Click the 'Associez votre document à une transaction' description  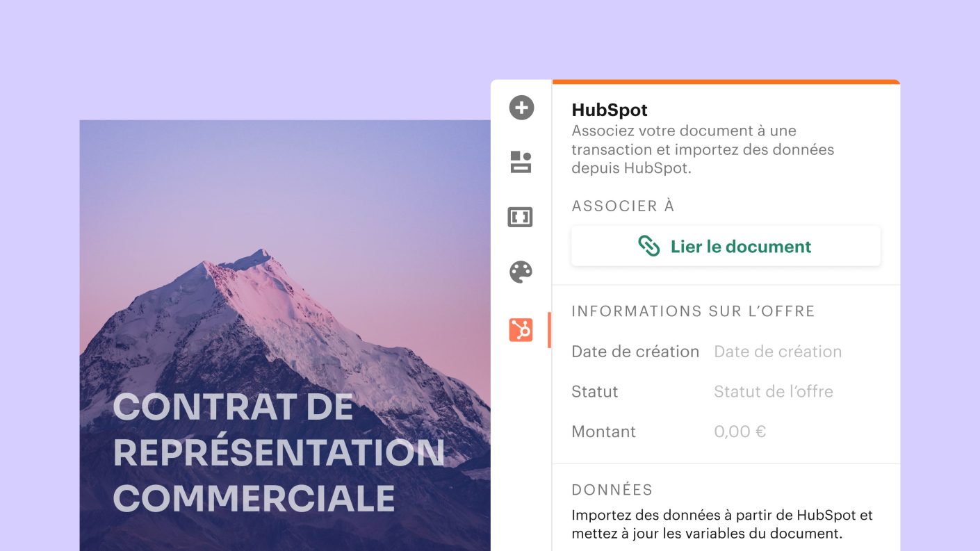[703, 149]
